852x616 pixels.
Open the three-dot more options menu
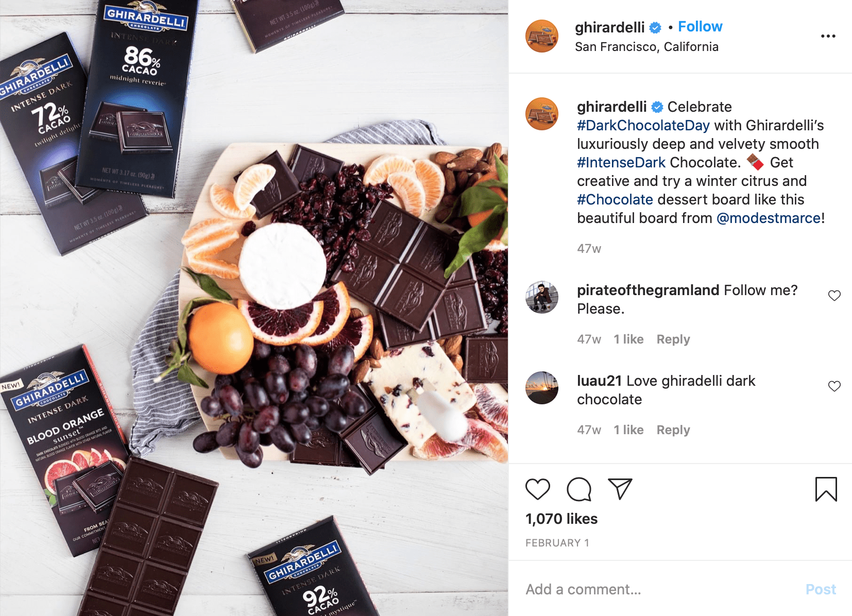828,36
